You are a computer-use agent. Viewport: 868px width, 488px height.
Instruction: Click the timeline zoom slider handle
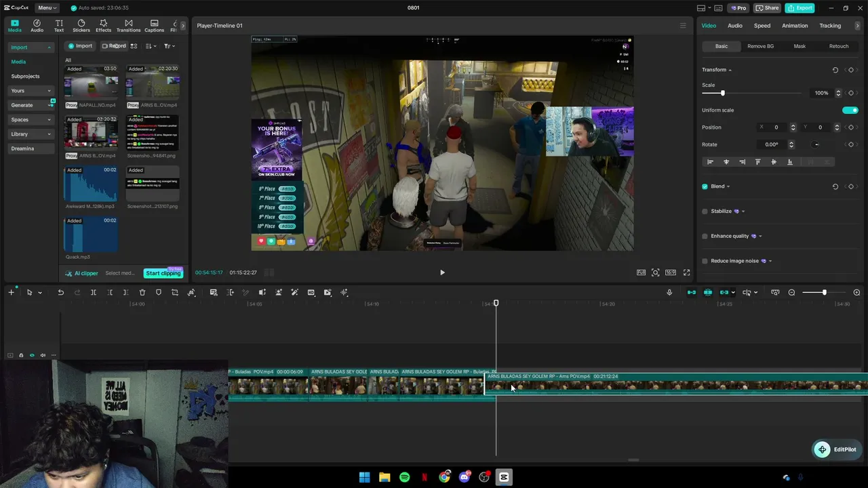coord(825,292)
